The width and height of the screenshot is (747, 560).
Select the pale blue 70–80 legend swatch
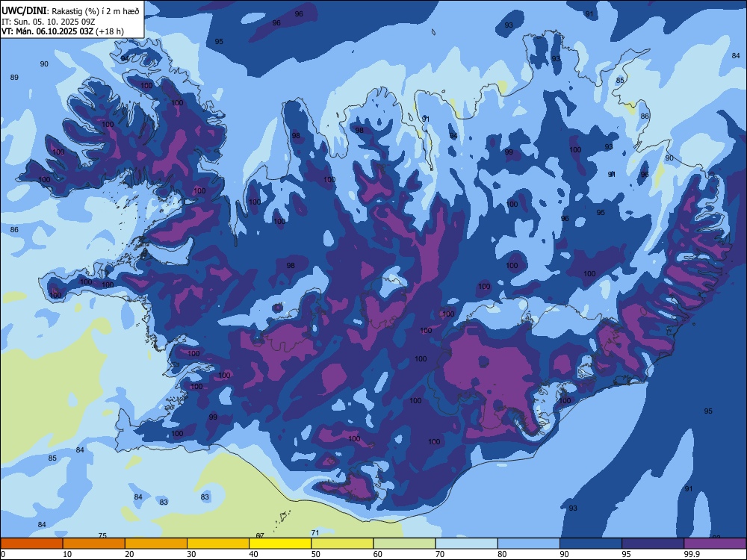(466, 544)
